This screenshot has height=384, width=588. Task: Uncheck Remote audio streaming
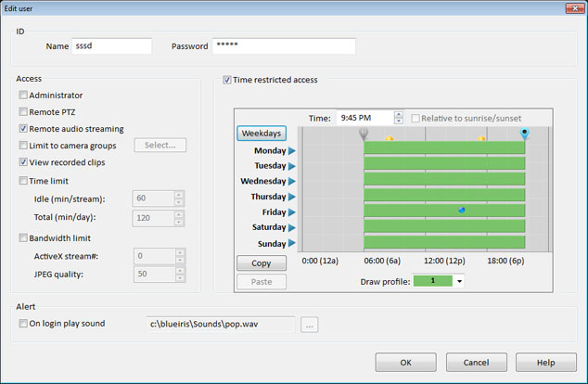[x=24, y=129]
